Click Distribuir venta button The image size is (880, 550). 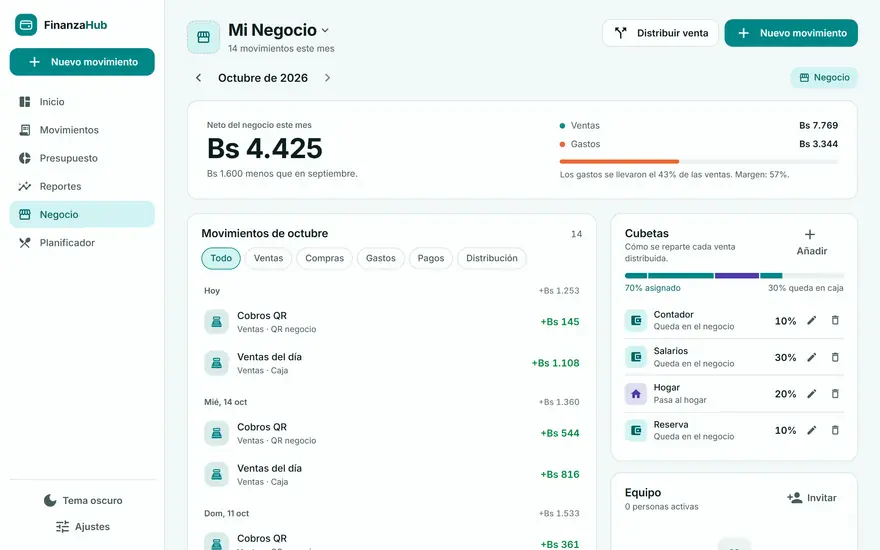[661, 33]
